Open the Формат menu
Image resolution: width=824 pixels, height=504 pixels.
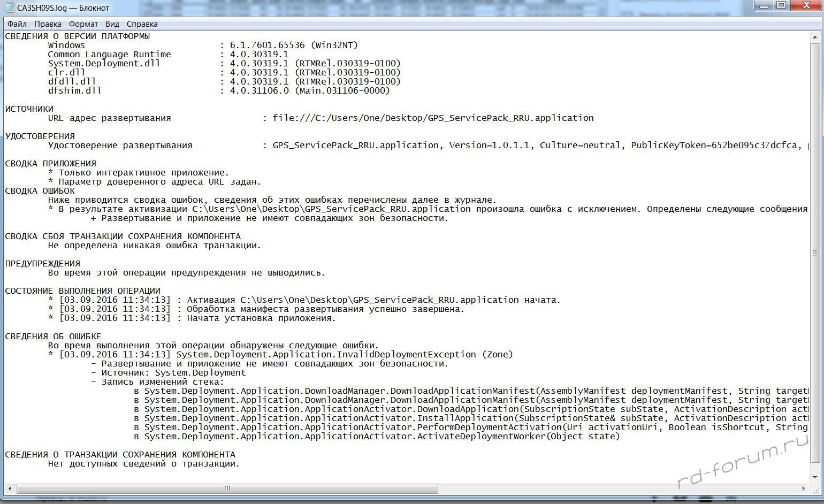pos(83,24)
